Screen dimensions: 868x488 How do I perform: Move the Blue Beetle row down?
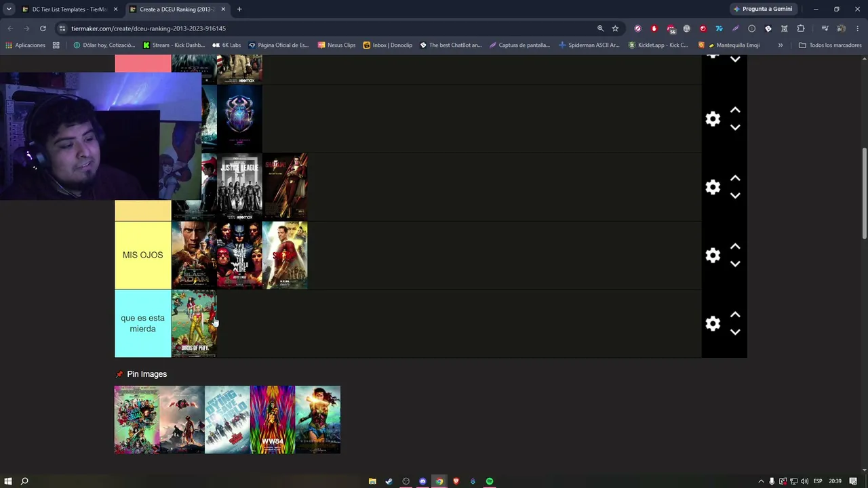coord(735,127)
